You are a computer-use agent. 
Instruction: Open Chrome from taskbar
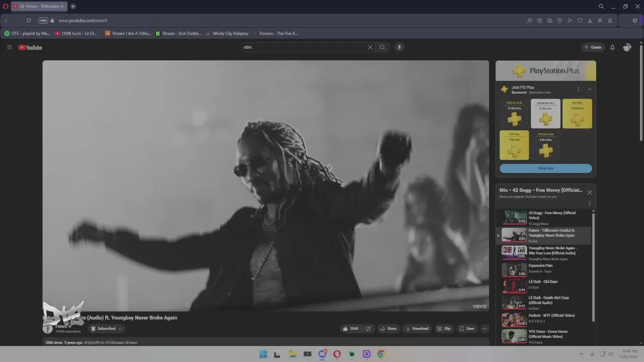click(x=381, y=354)
